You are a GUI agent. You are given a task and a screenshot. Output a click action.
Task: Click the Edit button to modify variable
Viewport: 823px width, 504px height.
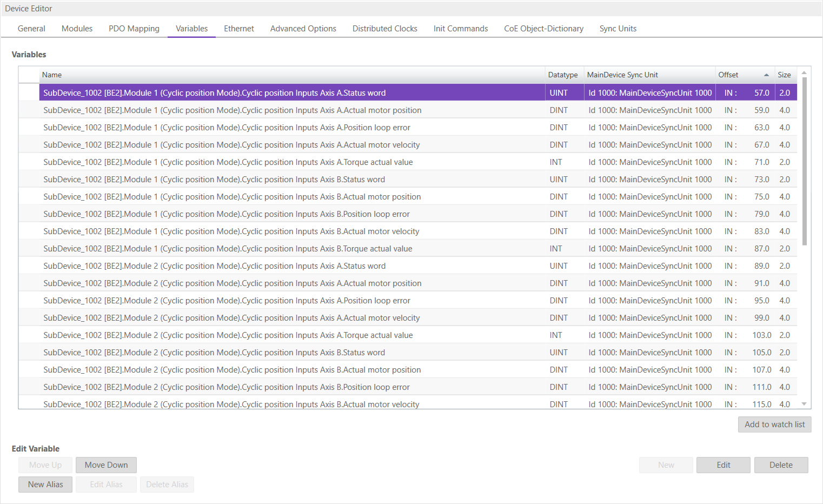(723, 465)
